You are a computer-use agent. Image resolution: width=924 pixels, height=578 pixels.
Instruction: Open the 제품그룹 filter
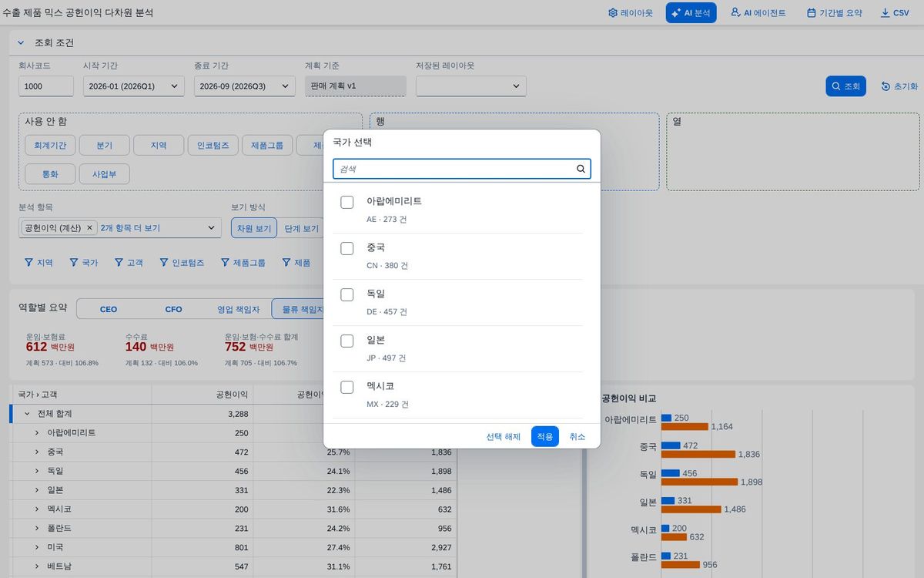click(x=243, y=263)
